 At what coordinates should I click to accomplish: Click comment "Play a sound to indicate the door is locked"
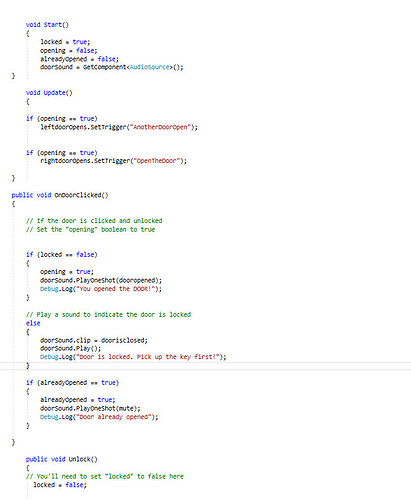coord(108,314)
